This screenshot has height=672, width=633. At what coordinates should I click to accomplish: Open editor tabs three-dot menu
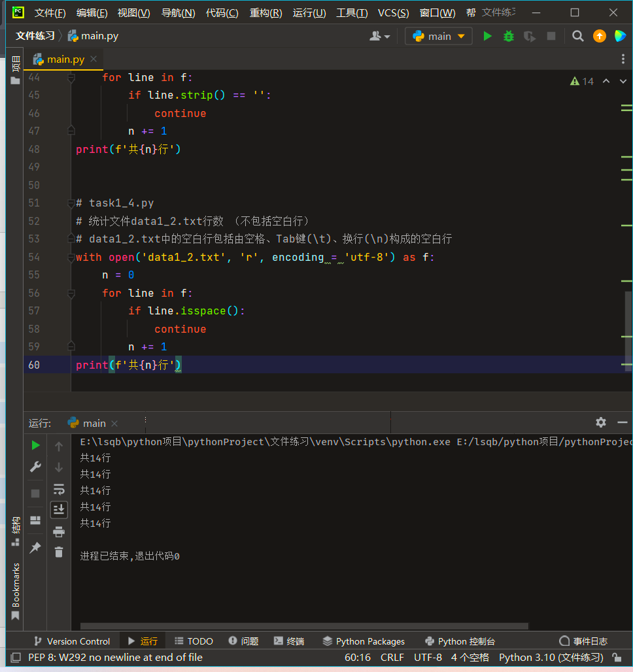623,59
